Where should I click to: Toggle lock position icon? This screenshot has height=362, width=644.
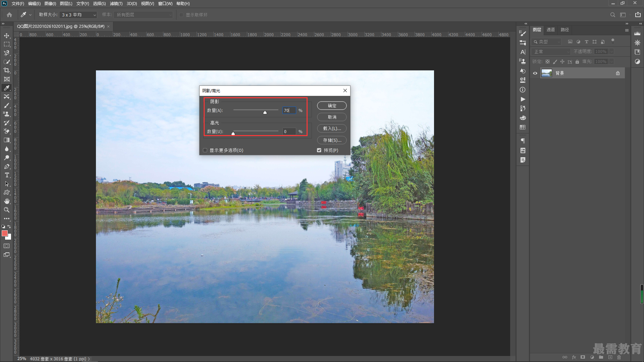(562, 62)
